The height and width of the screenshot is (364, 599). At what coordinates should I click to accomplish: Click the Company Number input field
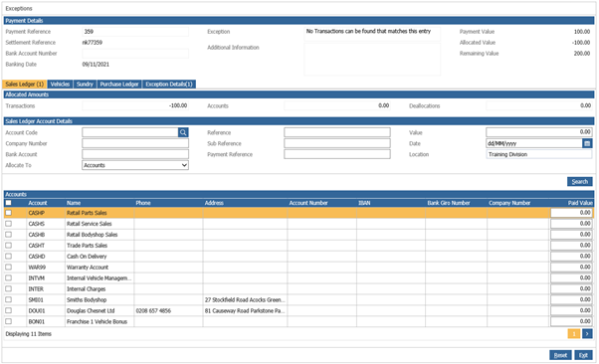[135, 143]
